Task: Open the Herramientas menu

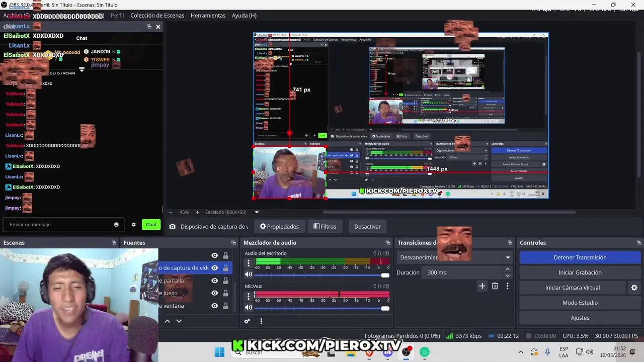Action: coord(208,16)
